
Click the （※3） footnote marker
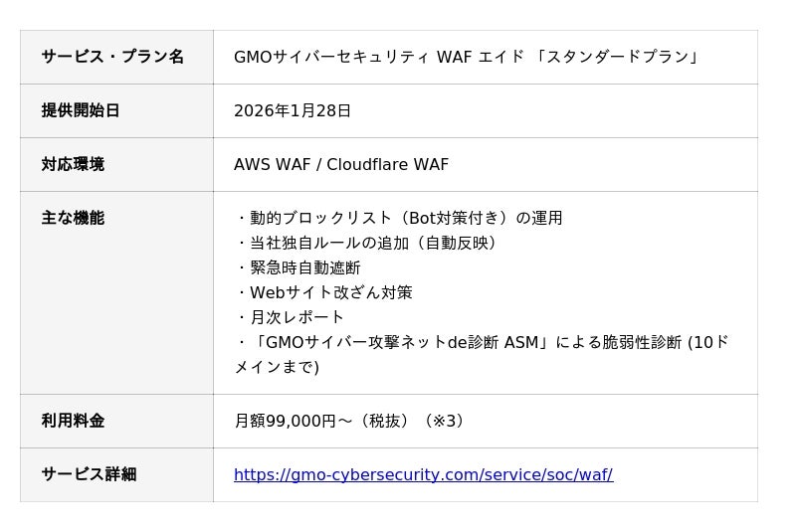[445, 421]
